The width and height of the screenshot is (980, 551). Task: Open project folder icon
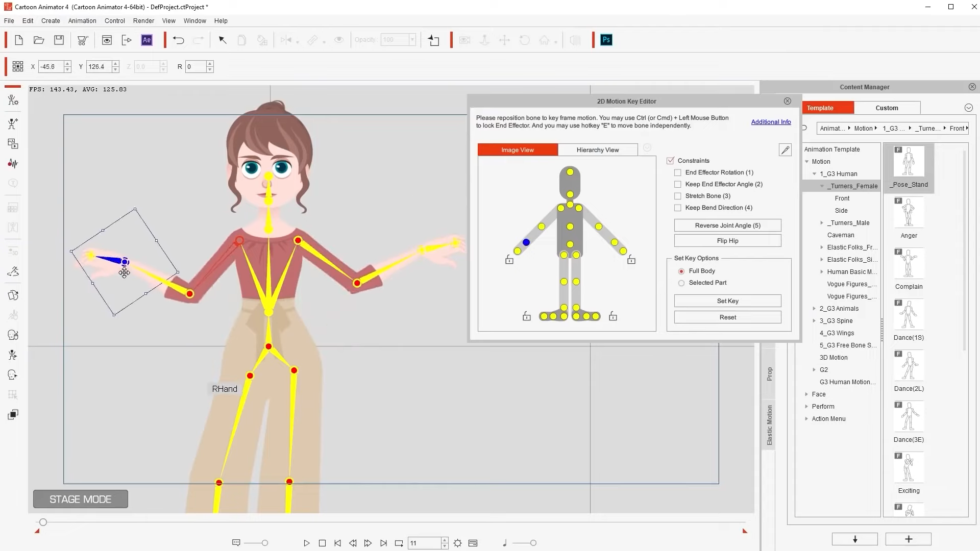[39, 40]
